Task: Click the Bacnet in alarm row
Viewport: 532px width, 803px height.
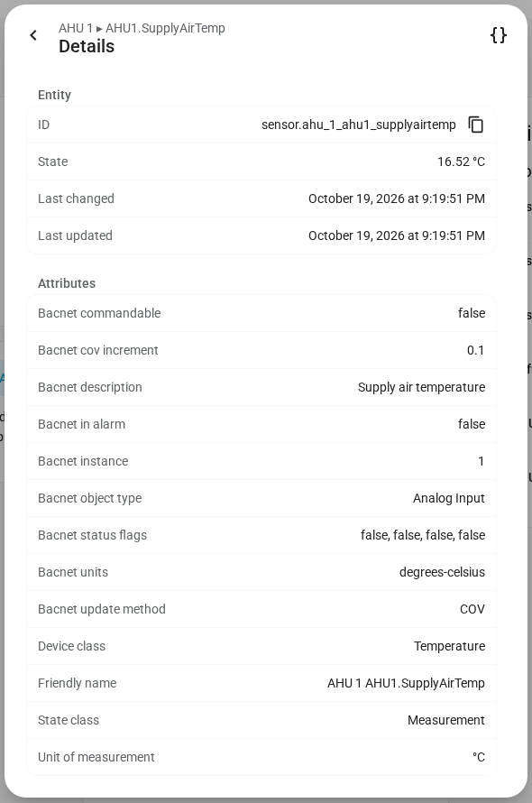Action: (261, 424)
